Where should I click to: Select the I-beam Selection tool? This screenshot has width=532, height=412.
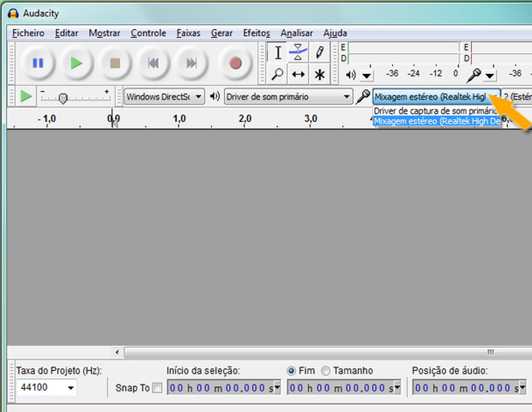point(277,52)
